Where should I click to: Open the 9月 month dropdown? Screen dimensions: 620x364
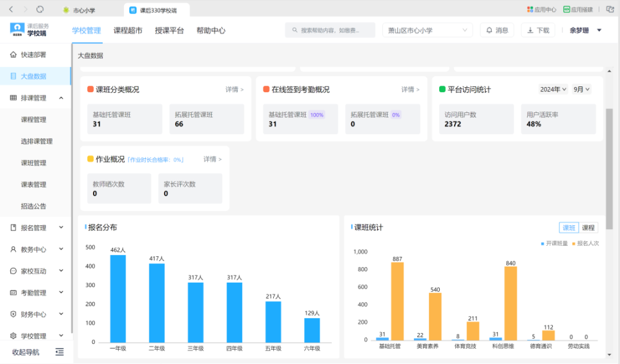pyautogui.click(x=581, y=89)
